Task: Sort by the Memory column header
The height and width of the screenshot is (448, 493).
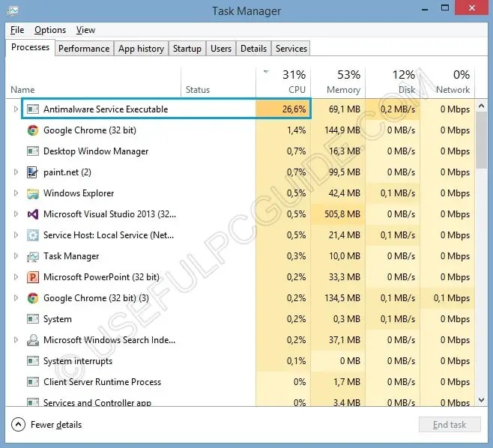Action: coord(338,82)
